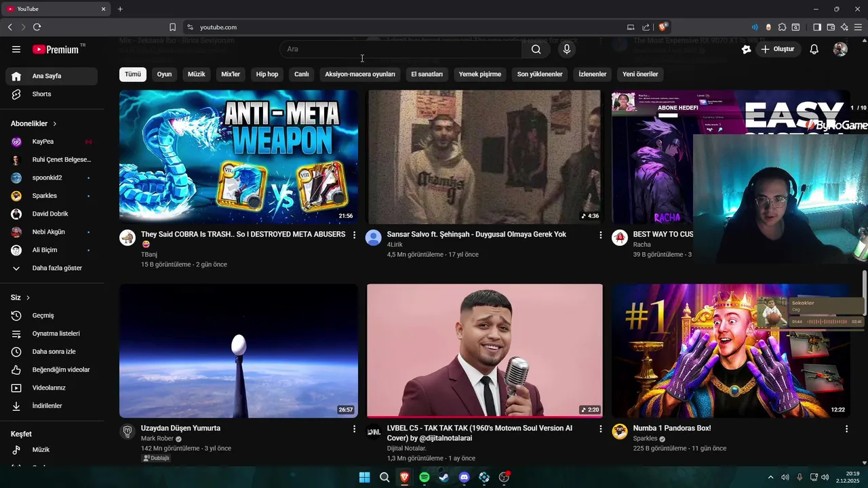868x488 pixels.
Task: Open Mark Rober channel name link
Action: 157,439
